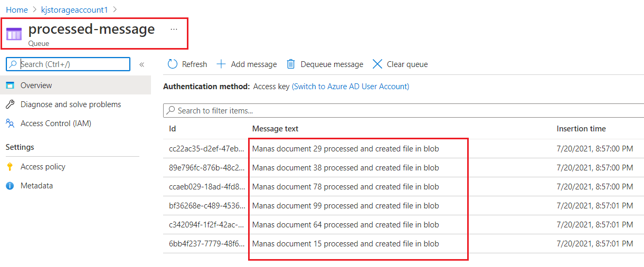
Task: Click the Refresh icon in the toolbar
Action: (x=173, y=64)
